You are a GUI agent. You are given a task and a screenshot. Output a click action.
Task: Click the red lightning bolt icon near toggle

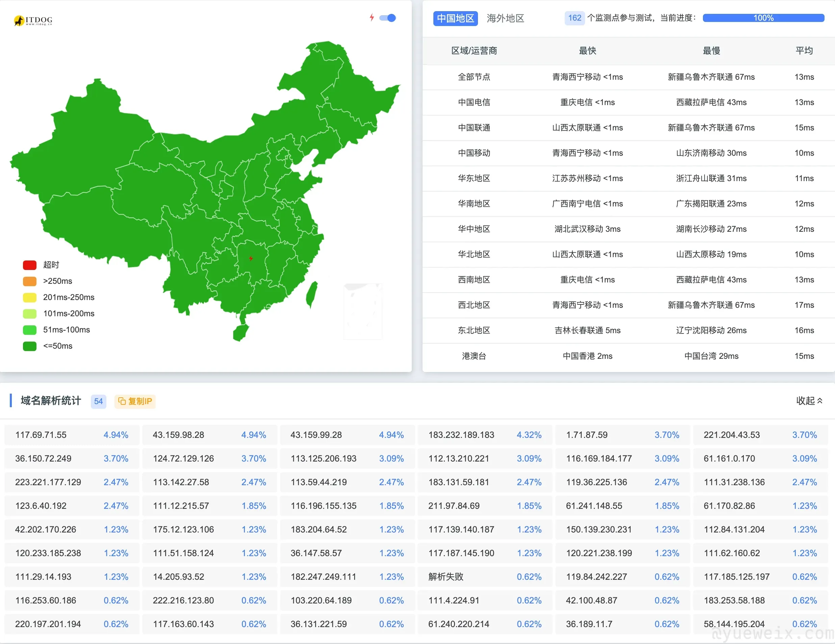(x=372, y=18)
